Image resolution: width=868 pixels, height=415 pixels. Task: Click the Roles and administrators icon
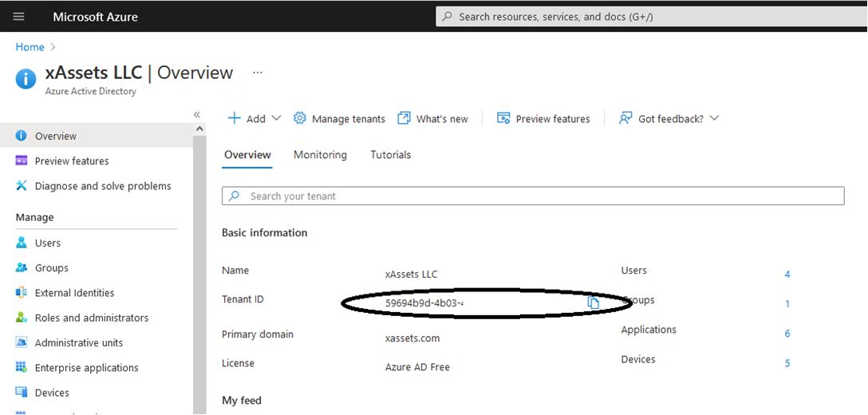[21, 318]
